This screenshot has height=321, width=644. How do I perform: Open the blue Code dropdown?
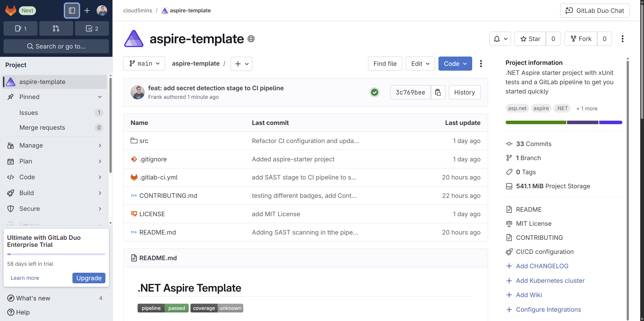click(455, 64)
